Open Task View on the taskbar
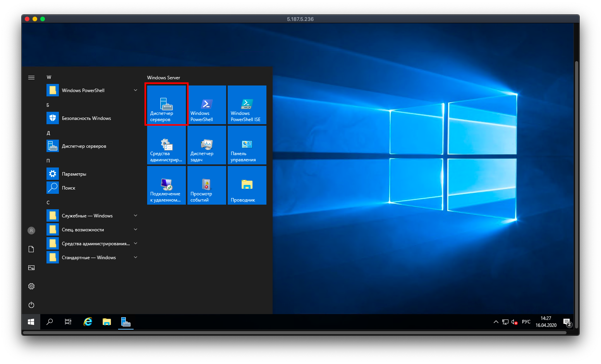 point(68,322)
